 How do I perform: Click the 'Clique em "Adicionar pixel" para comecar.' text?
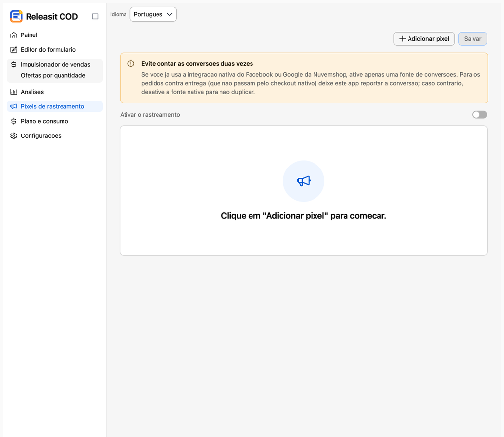pos(303,216)
